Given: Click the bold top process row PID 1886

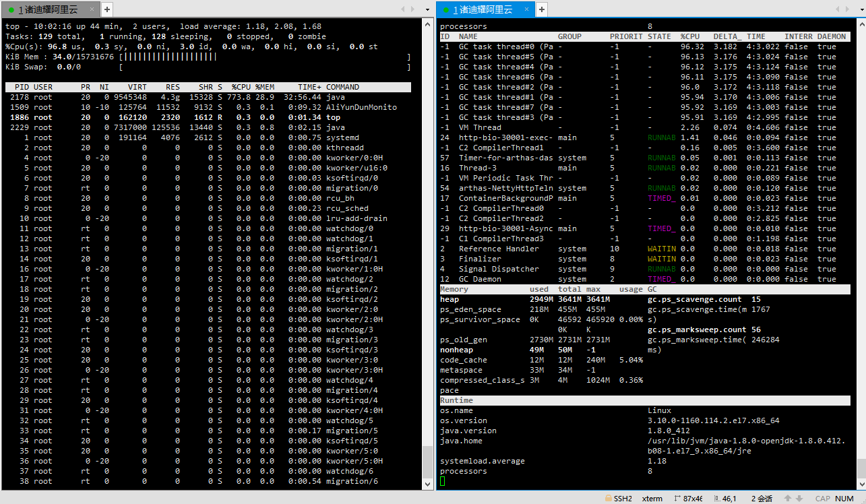Looking at the screenshot, I should [x=208, y=117].
